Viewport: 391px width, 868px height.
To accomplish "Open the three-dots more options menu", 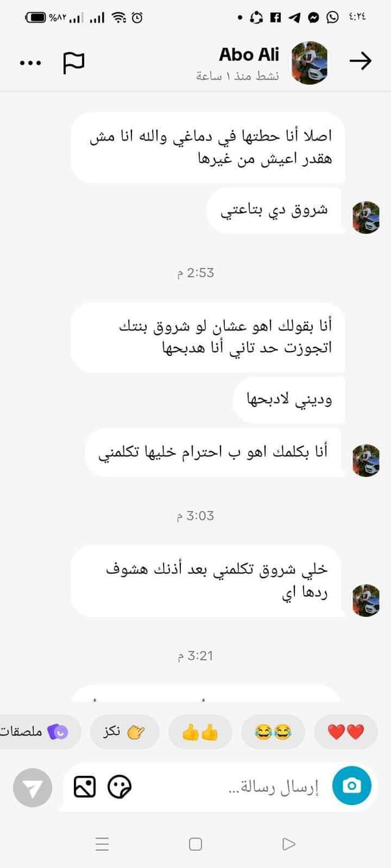I will click(x=31, y=62).
